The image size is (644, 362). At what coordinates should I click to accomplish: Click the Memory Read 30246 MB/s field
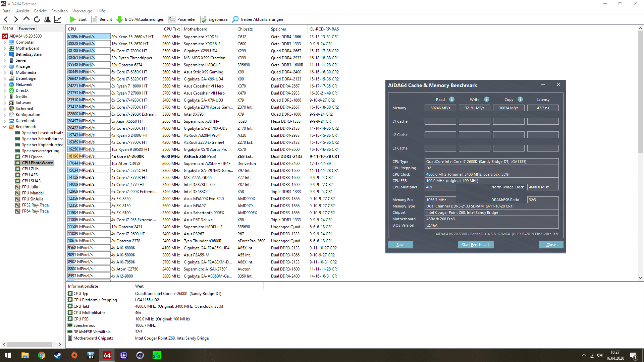440,108
